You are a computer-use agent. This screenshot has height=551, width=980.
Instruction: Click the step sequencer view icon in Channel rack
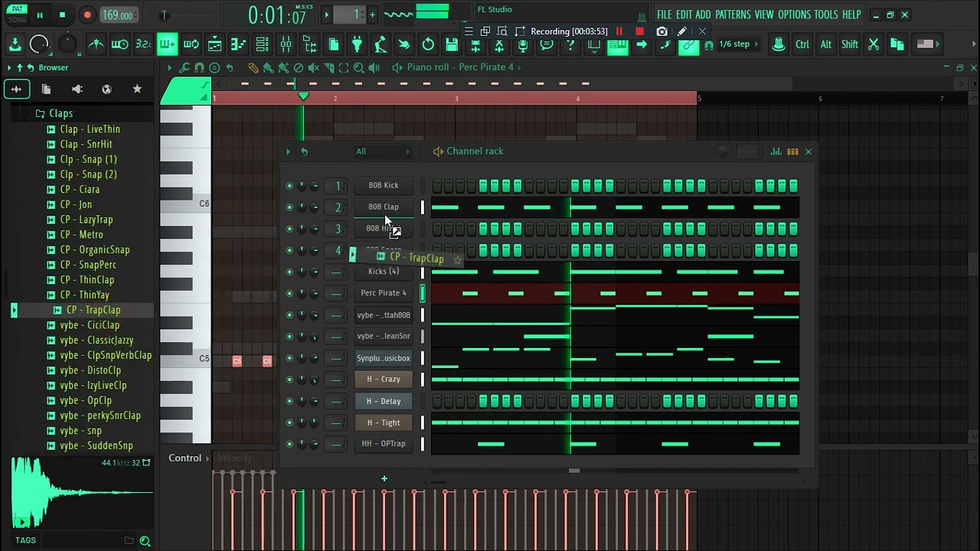point(792,152)
